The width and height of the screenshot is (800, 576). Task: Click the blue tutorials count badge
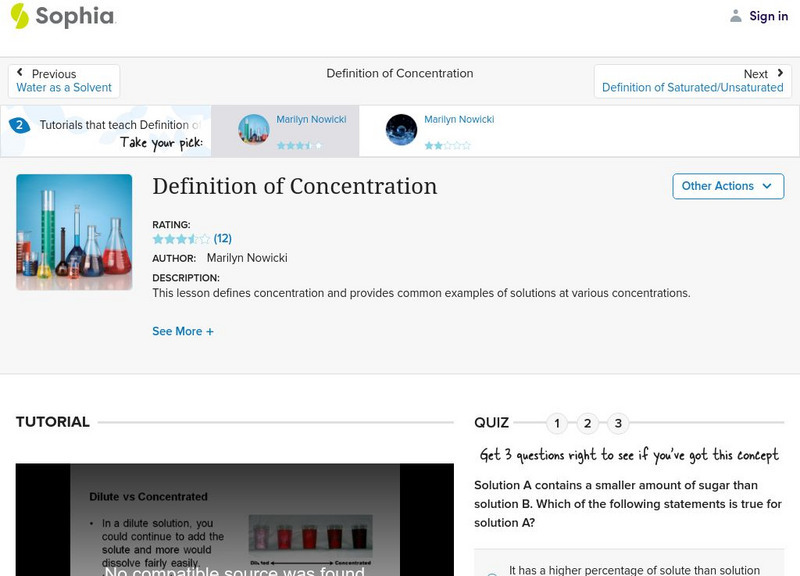[x=18, y=124]
